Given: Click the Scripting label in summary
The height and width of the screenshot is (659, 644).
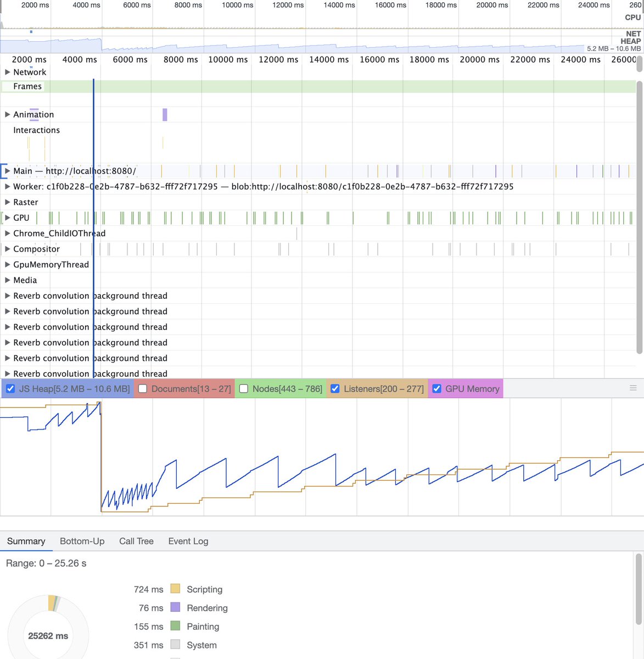Looking at the screenshot, I should [204, 589].
